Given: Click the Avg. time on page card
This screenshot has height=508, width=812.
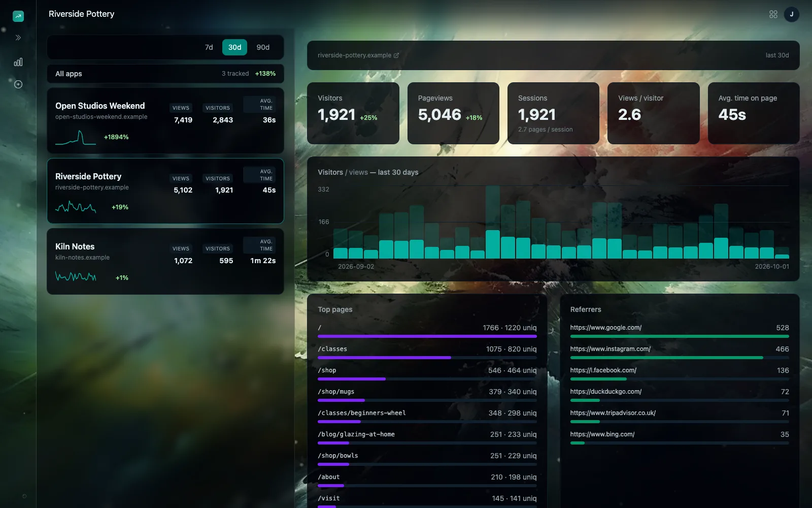Looking at the screenshot, I should (754, 113).
